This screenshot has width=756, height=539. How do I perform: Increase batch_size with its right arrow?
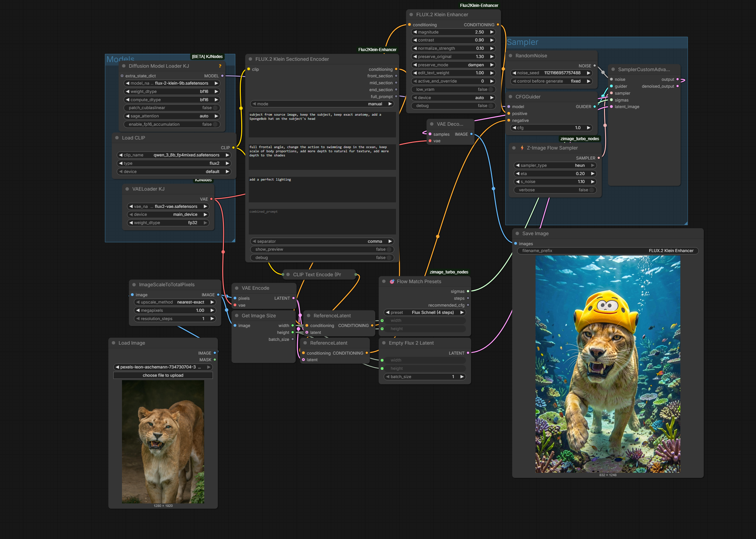click(462, 377)
